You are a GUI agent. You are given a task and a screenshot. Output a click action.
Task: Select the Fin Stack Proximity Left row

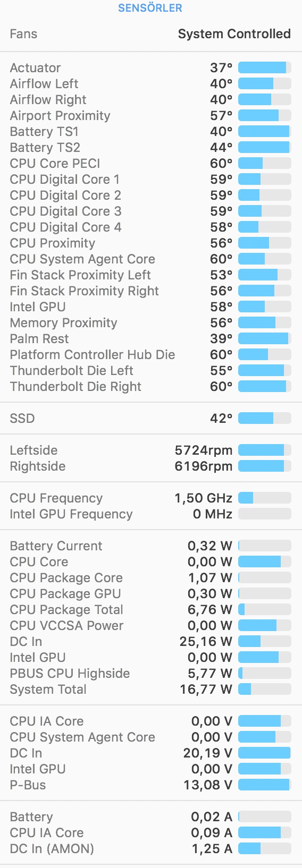click(x=151, y=275)
